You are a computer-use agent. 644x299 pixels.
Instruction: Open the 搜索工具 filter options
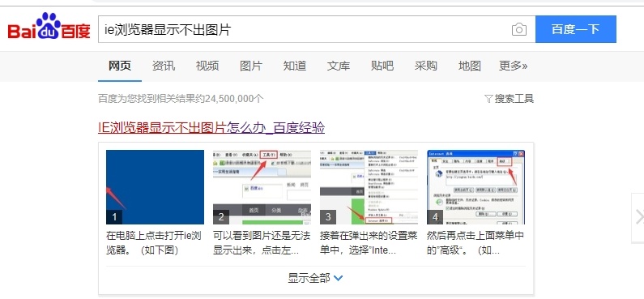point(510,99)
